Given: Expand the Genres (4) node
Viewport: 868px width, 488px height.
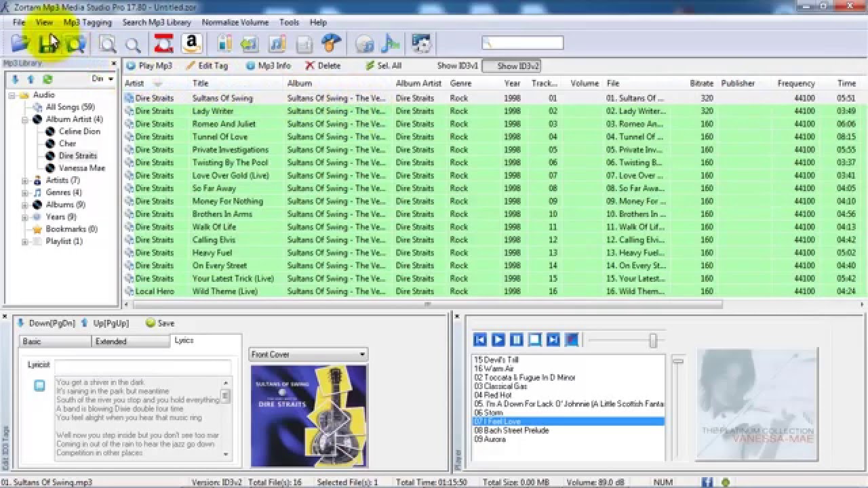Looking at the screenshot, I should pos(25,192).
